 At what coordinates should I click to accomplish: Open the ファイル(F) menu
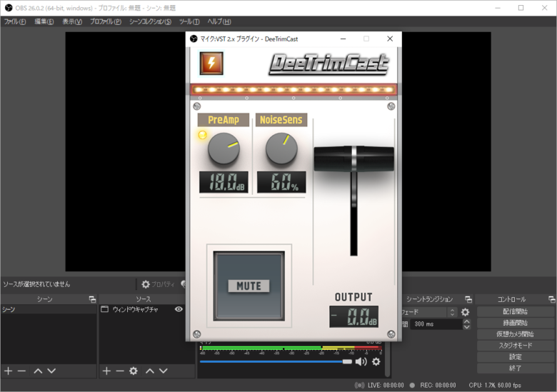coord(15,21)
